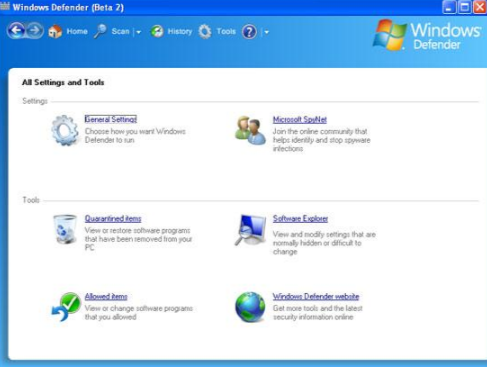Start a scan via Scan label
The height and width of the screenshot is (367, 487).
point(120,31)
